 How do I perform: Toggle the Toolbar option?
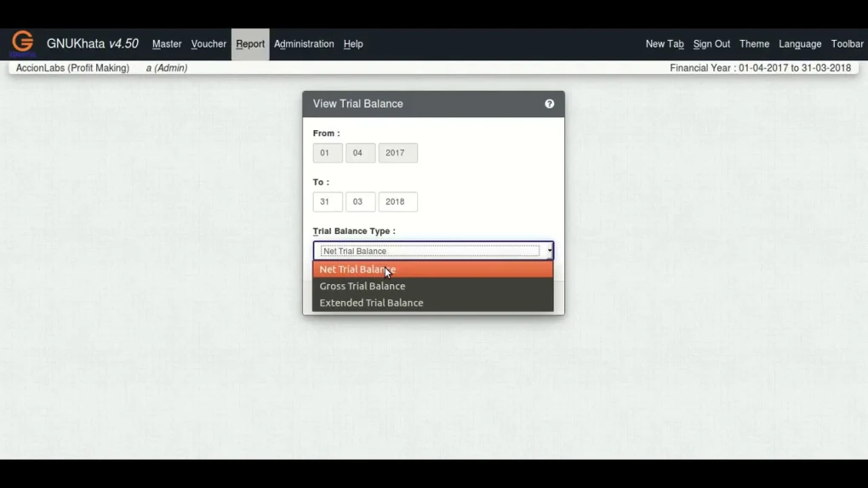(847, 44)
